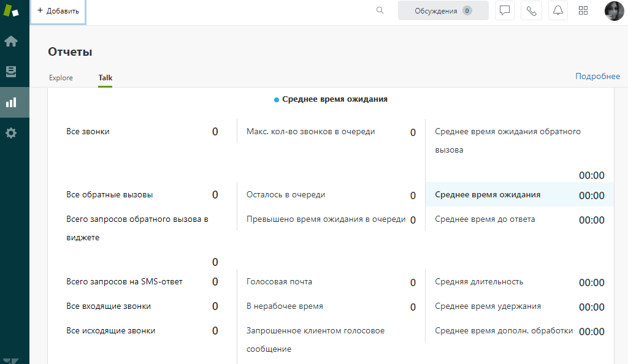
Task: Open the Talk phone icon
Action: [531, 10]
